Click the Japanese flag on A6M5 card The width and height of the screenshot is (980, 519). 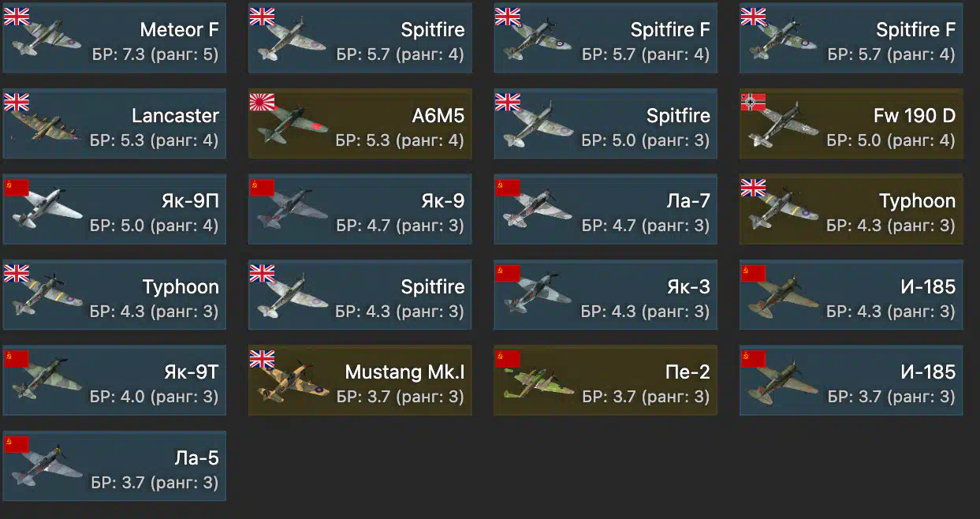pyautogui.click(x=262, y=102)
